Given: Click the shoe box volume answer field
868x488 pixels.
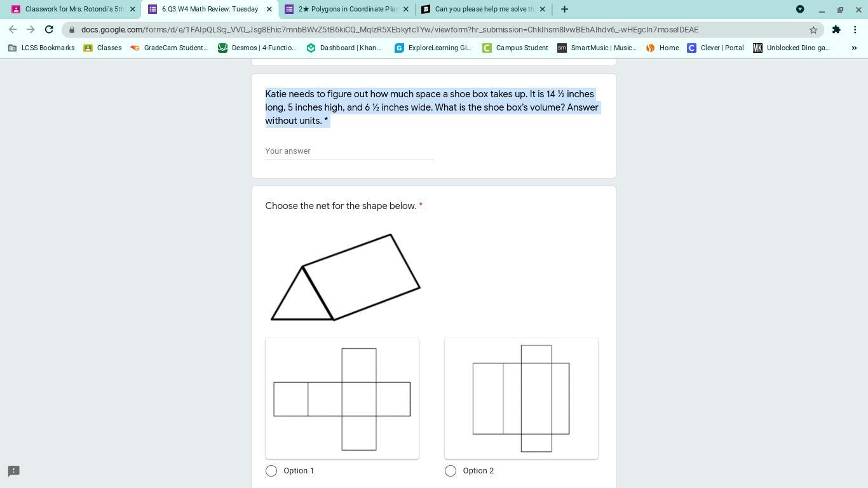Looking at the screenshot, I should (x=349, y=151).
